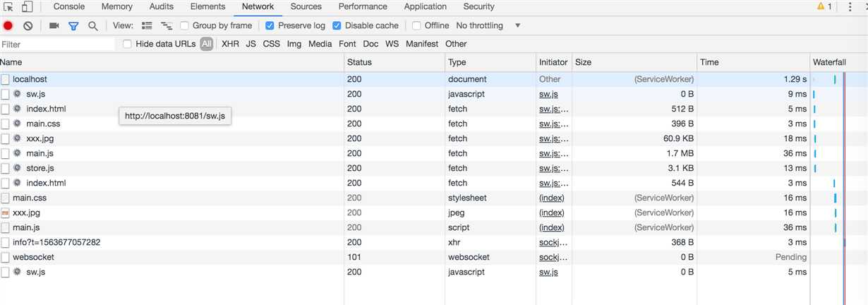Switch to large request rows view
This screenshot has height=305, width=868.
click(147, 25)
